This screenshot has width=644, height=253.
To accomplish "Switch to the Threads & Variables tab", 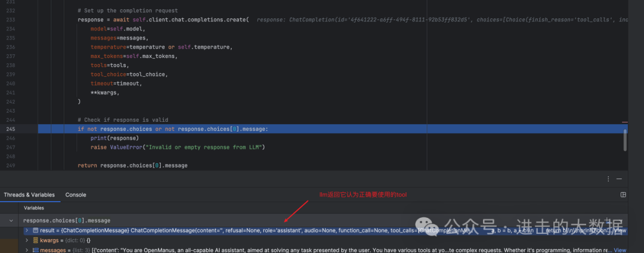I will coord(29,195).
